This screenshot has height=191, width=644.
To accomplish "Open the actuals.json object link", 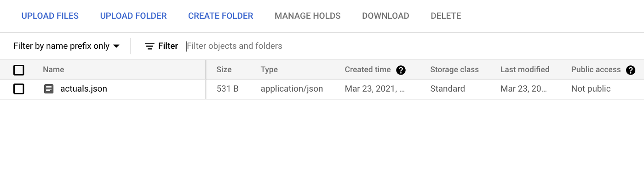I will click(84, 89).
